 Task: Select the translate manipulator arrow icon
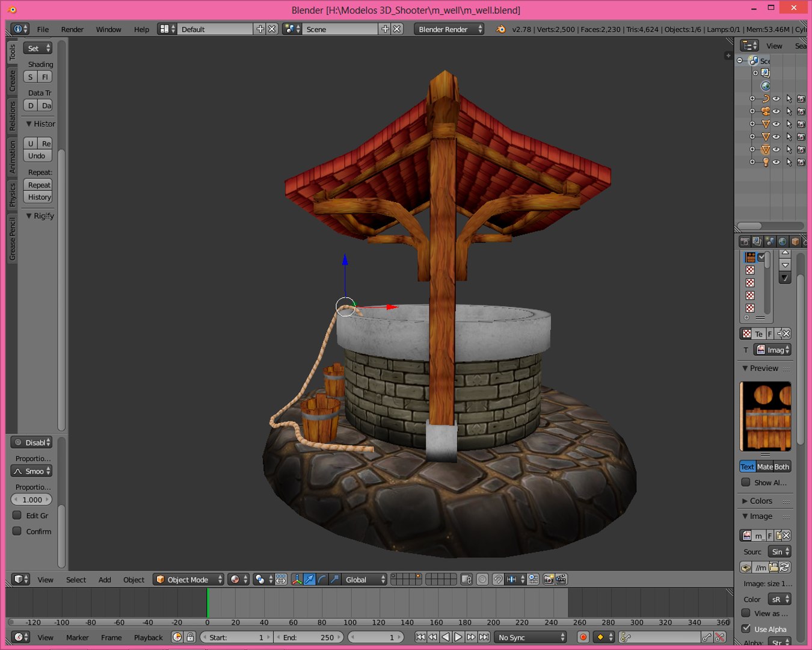click(x=309, y=580)
